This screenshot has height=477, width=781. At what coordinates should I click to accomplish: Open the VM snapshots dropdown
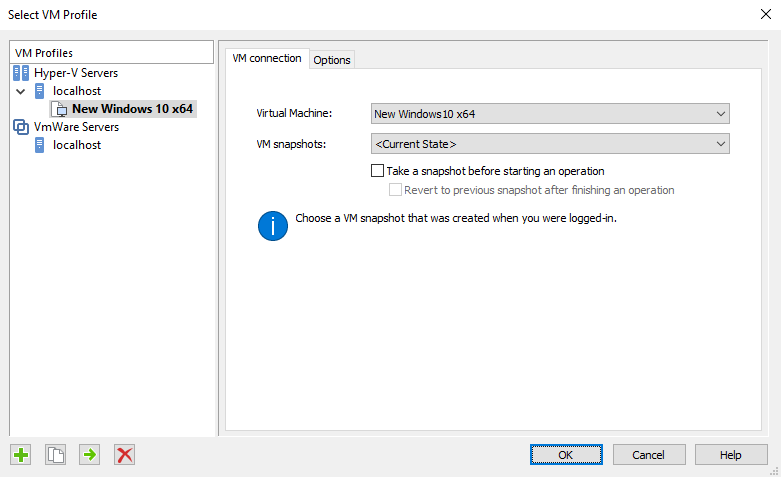tap(550, 143)
